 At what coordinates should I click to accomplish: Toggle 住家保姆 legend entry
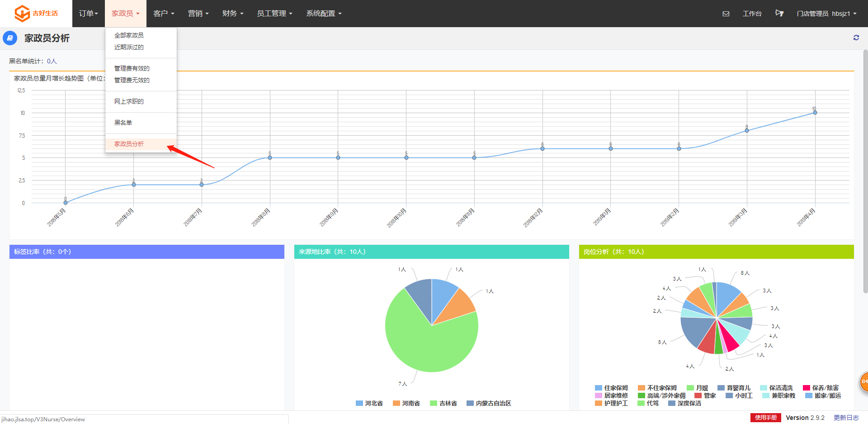pyautogui.click(x=611, y=388)
